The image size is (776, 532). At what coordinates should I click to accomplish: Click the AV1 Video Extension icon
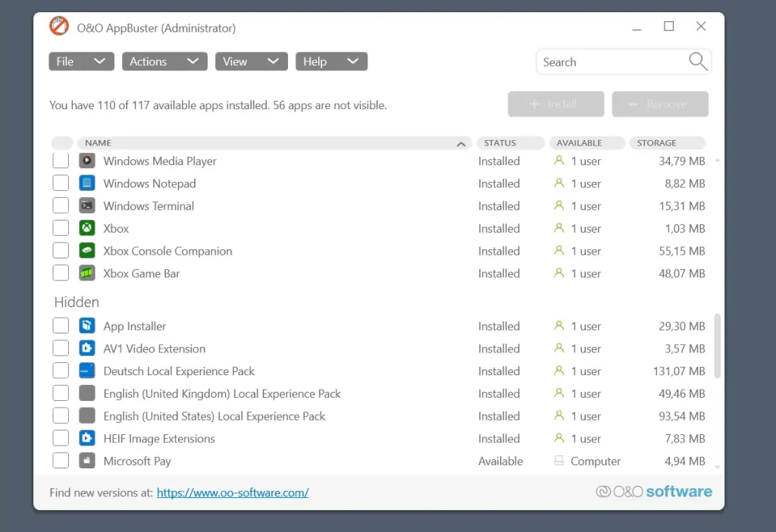[86, 348]
